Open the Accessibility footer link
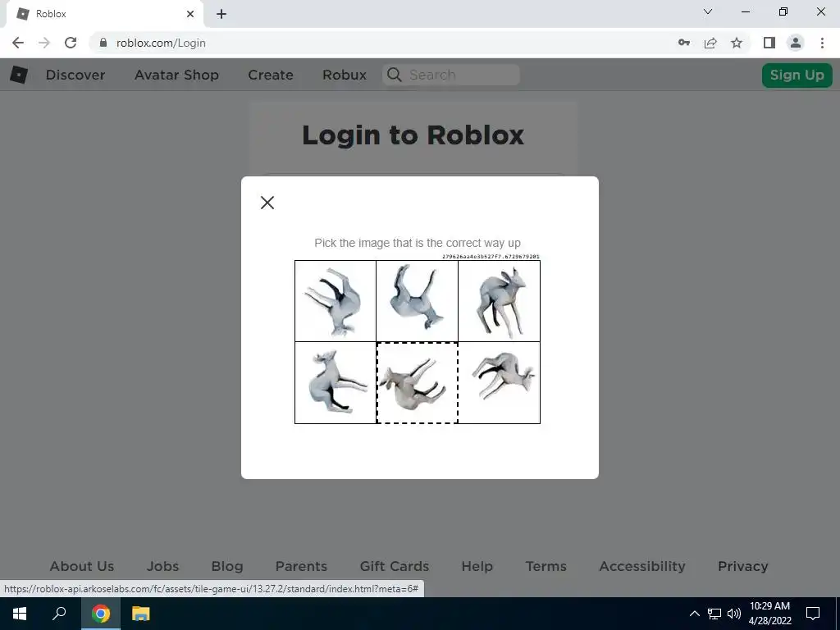 coord(642,566)
